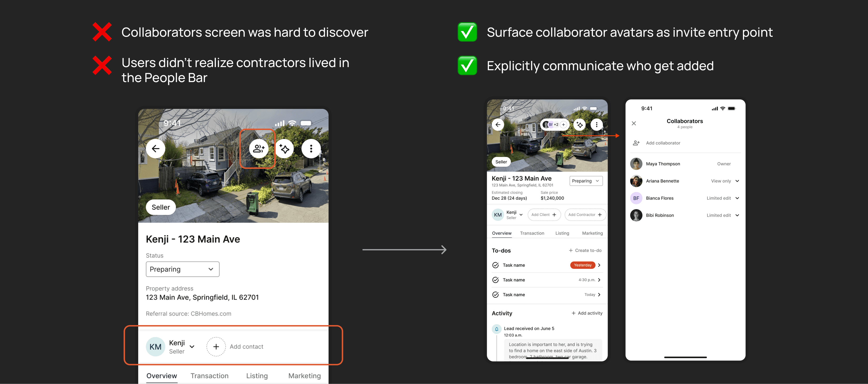
Task: Click the Add collaborator person-plus icon
Action: [x=636, y=143]
